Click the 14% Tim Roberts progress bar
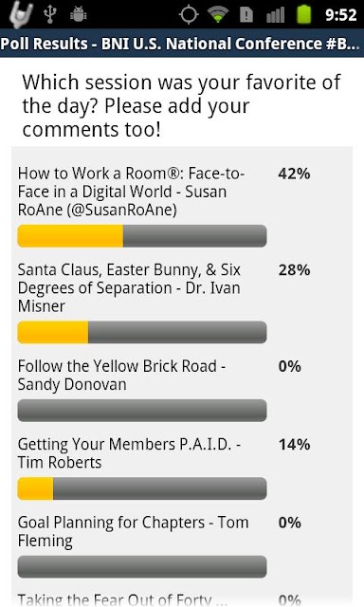The image size is (364, 607). coord(142,488)
